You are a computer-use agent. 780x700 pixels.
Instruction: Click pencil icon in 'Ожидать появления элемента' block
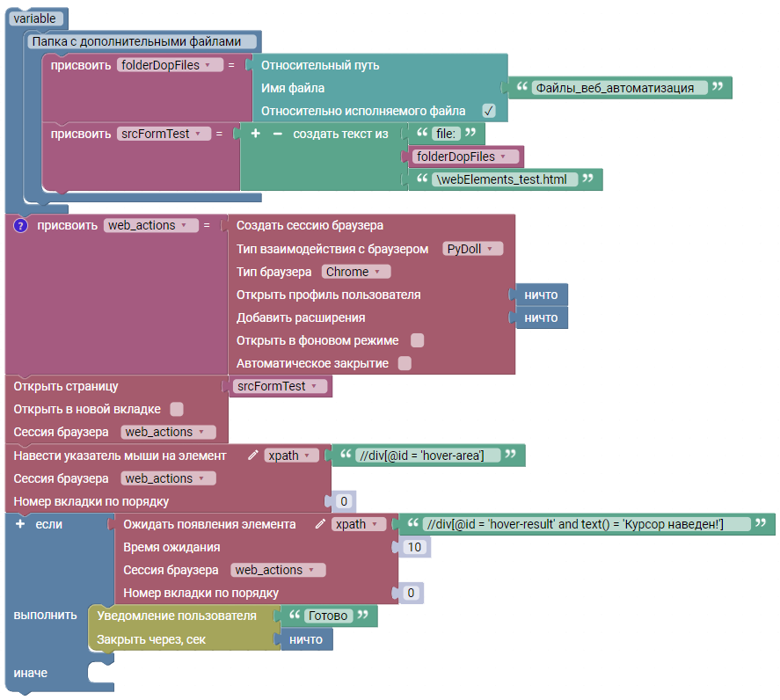pyautogui.click(x=321, y=524)
